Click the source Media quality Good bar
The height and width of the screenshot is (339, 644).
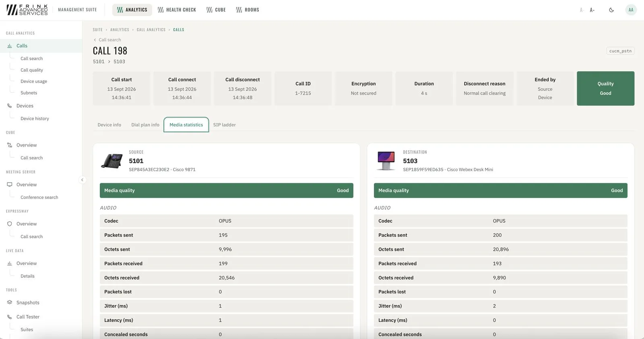(227, 190)
